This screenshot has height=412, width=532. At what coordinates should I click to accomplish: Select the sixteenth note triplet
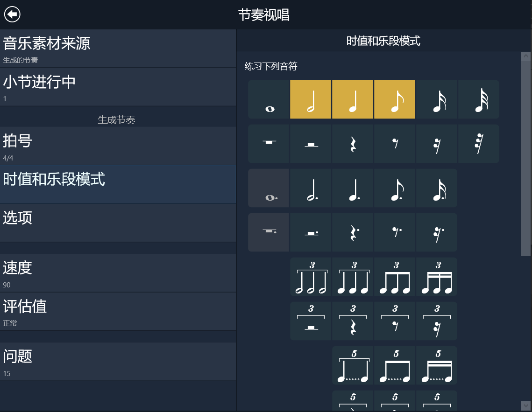[437, 277]
